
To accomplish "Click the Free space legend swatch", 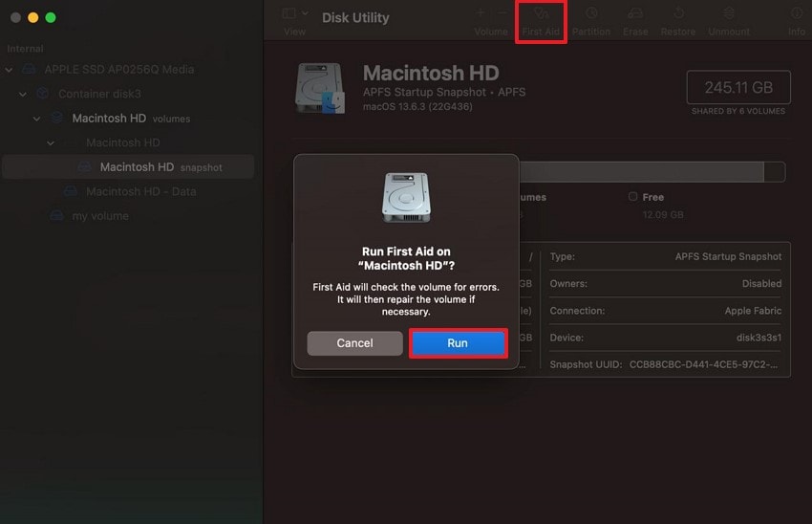I will [x=632, y=196].
